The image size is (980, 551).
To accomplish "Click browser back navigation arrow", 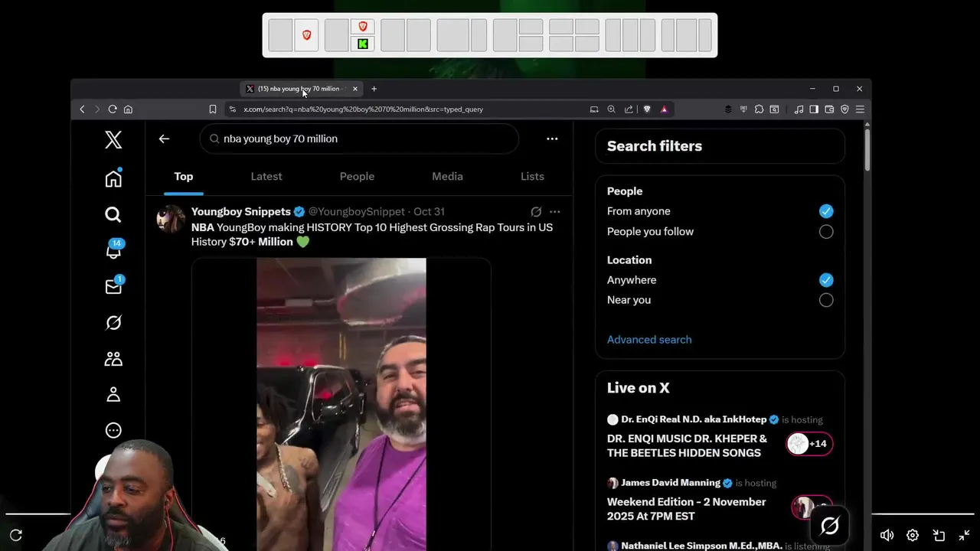I will click(82, 109).
